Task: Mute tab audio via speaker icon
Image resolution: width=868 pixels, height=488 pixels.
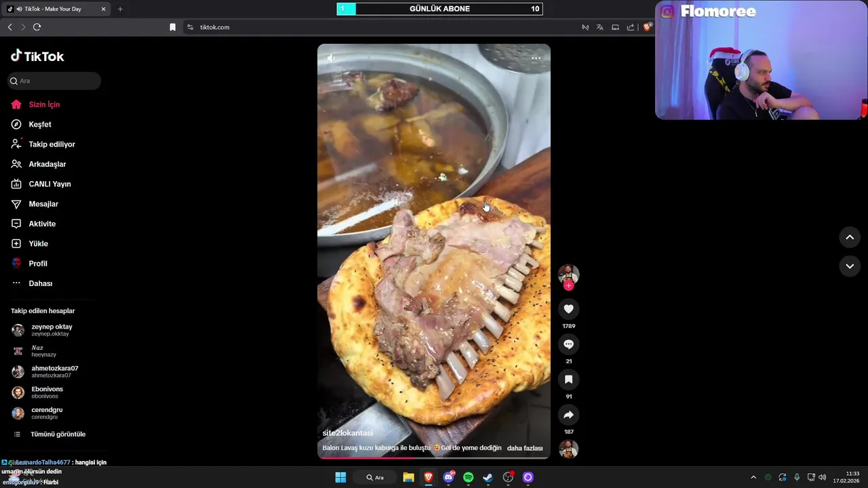Action: [x=19, y=9]
